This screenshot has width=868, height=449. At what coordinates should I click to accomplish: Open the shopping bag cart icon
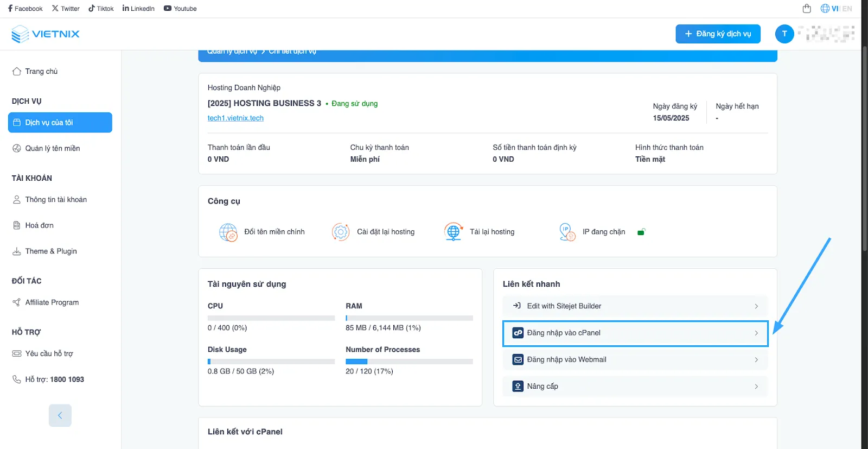coord(807,9)
